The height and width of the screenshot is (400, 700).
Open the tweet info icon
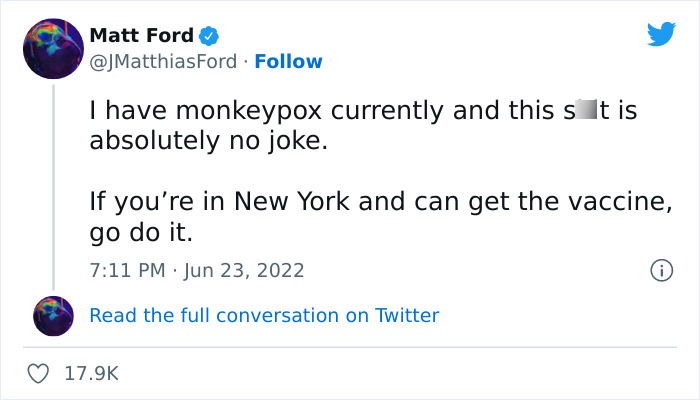click(x=660, y=270)
